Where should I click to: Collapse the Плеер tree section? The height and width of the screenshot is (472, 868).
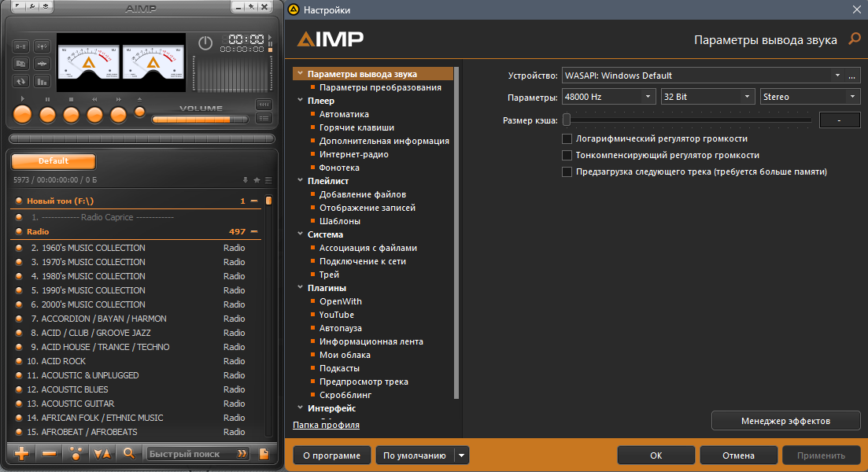(300, 100)
